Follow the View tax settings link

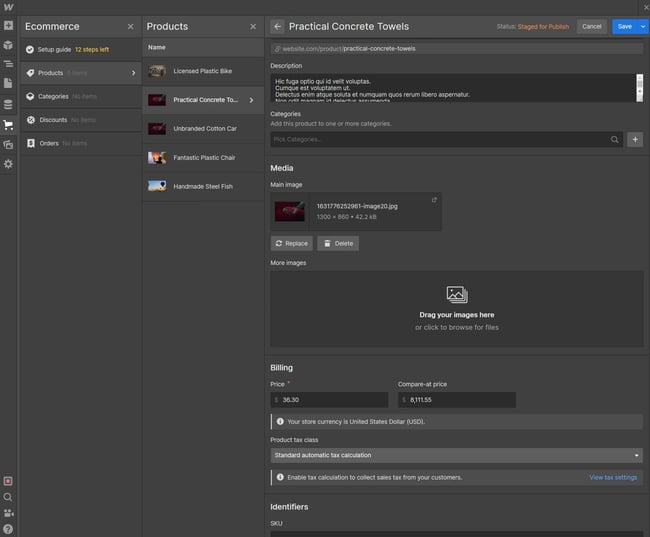click(x=612, y=477)
